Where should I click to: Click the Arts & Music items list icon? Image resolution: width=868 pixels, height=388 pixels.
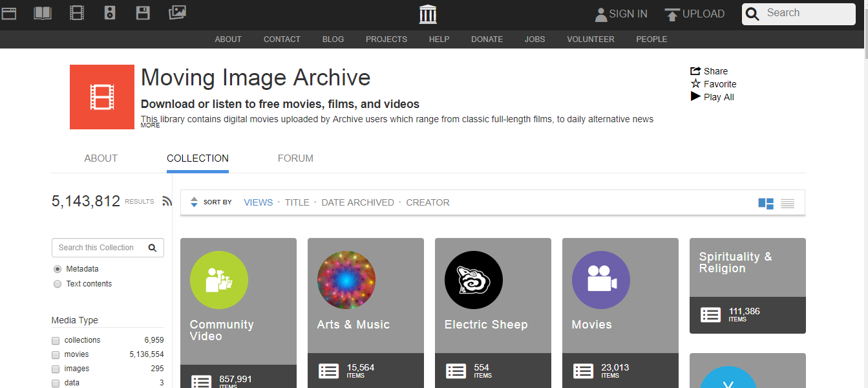click(x=328, y=371)
